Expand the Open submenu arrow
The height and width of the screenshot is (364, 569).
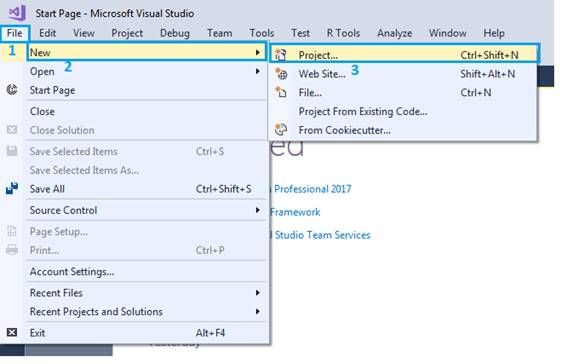point(258,71)
